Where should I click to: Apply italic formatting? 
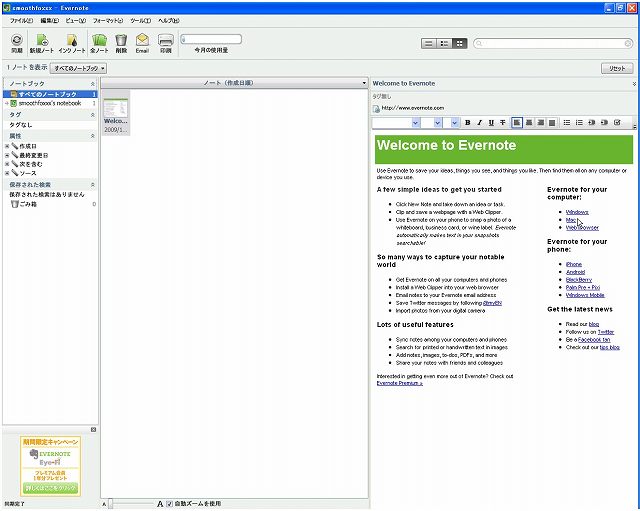tap(480, 122)
